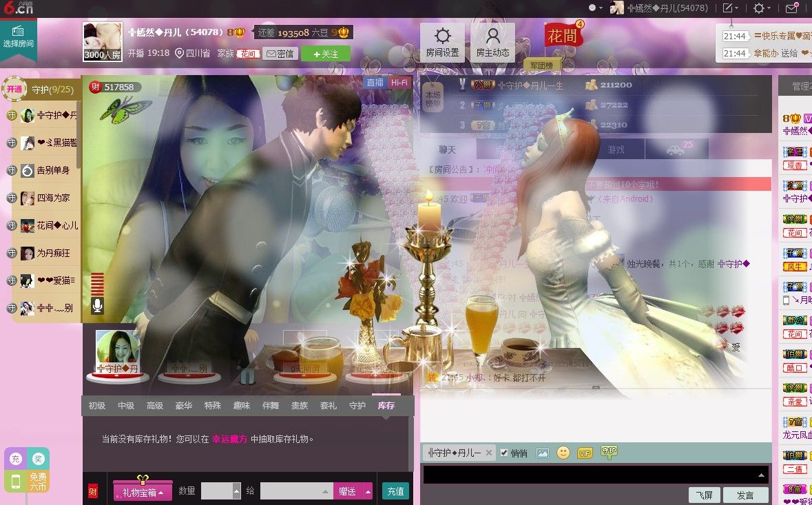The width and height of the screenshot is (812, 505).
Task: Click the audio volume level bars
Action: [x=97, y=285]
